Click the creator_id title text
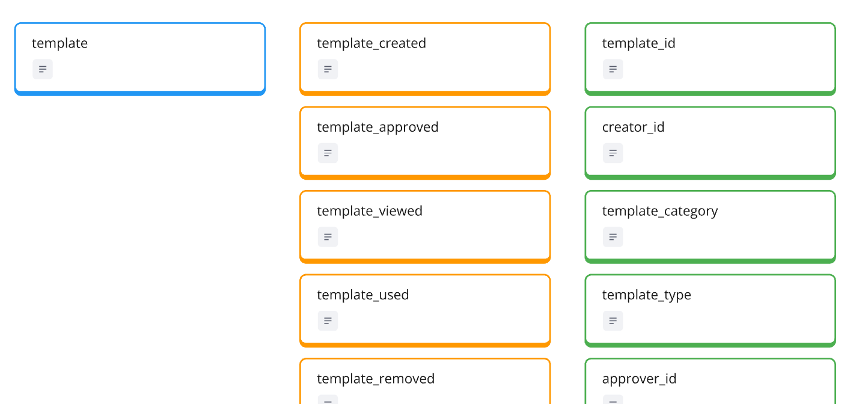 [x=633, y=127]
